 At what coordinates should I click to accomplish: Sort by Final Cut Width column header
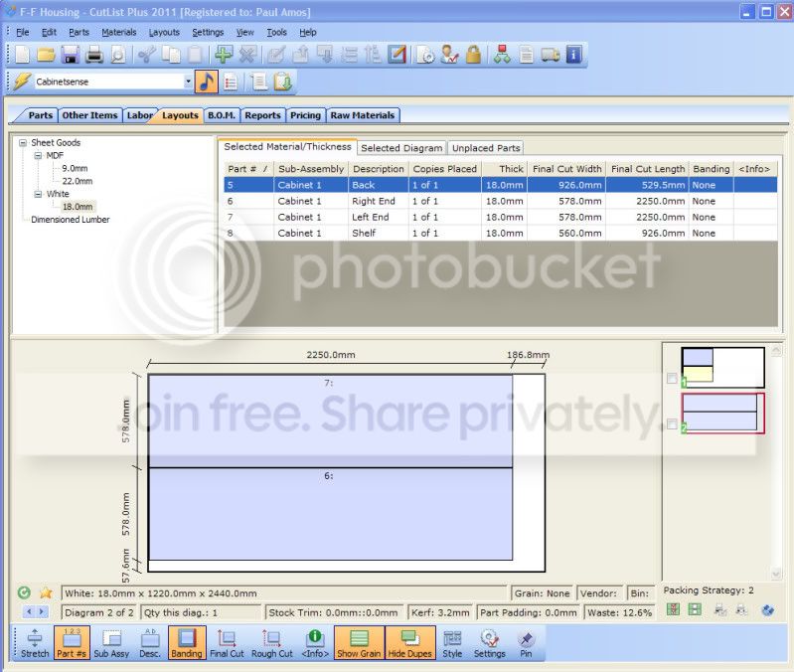566,169
